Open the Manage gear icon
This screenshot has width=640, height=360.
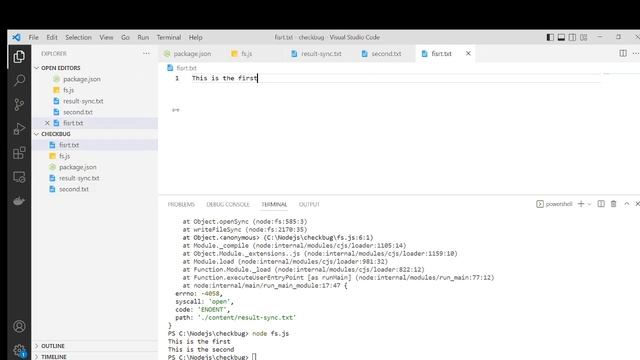point(19,350)
